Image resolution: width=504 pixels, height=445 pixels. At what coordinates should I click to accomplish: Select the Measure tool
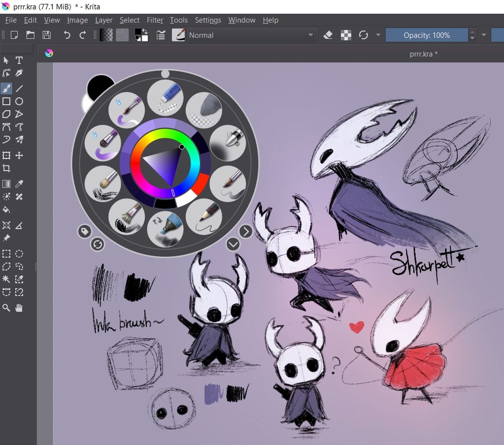point(19,225)
